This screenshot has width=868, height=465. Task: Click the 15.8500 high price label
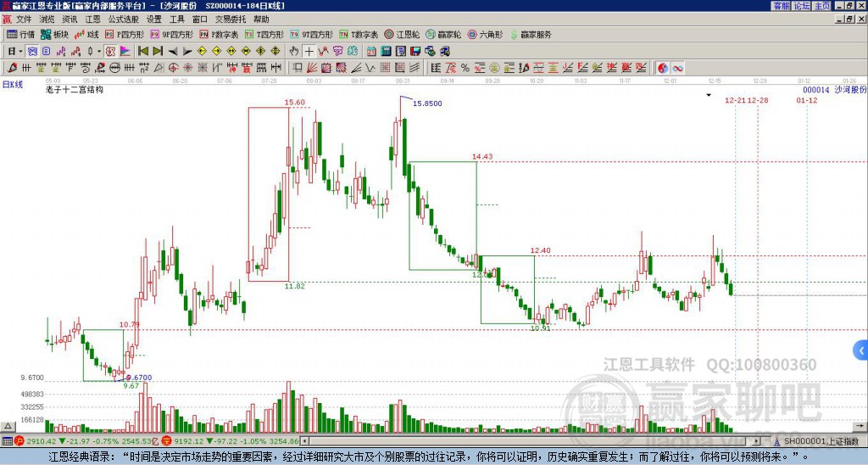pos(427,103)
